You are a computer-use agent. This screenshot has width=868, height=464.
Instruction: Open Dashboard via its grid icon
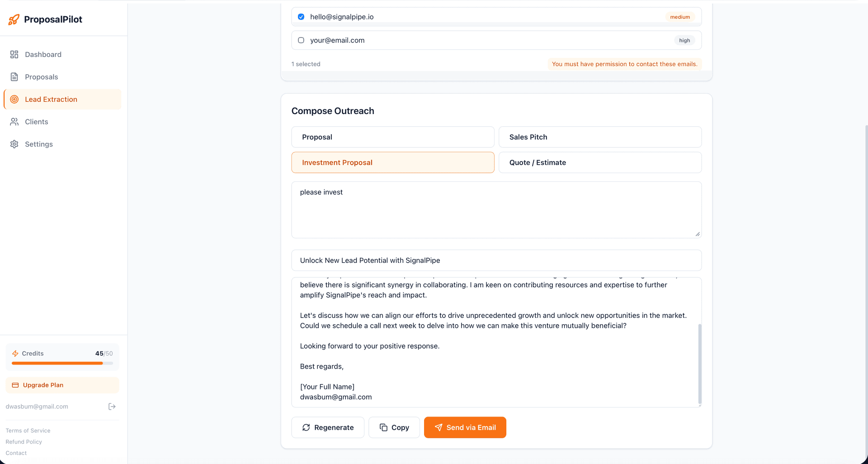coord(14,54)
